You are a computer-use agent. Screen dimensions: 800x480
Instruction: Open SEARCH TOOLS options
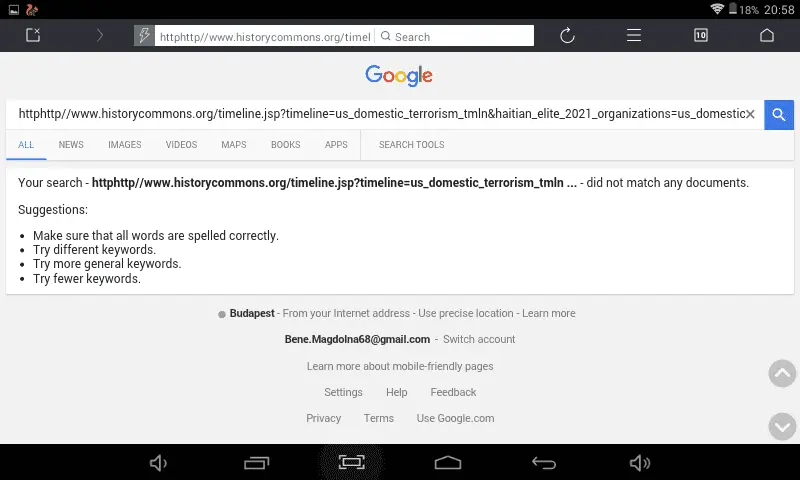click(x=412, y=145)
